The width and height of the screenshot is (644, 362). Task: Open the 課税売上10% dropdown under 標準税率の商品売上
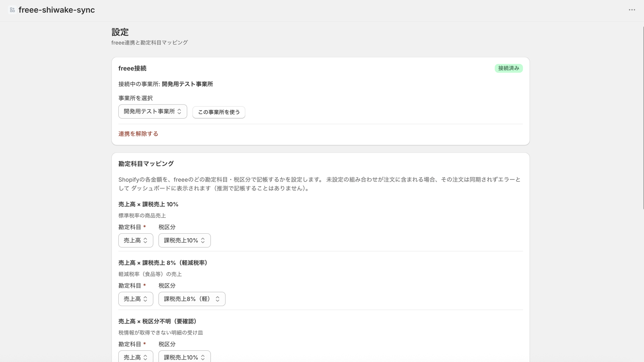coord(184,241)
